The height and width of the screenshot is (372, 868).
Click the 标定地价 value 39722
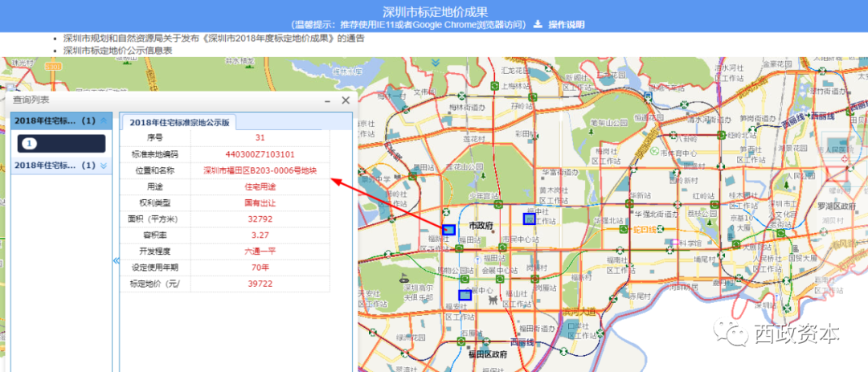(260, 284)
